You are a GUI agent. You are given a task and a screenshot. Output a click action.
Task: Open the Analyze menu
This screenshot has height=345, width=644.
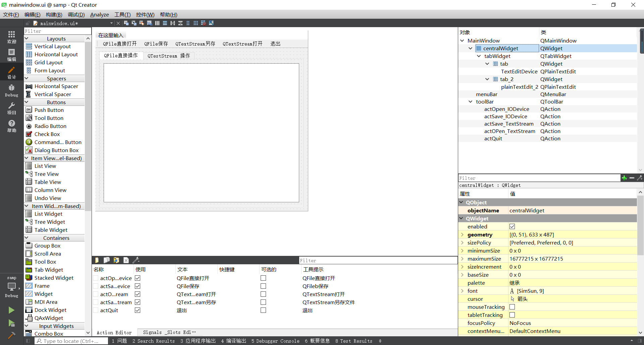(100, 14)
